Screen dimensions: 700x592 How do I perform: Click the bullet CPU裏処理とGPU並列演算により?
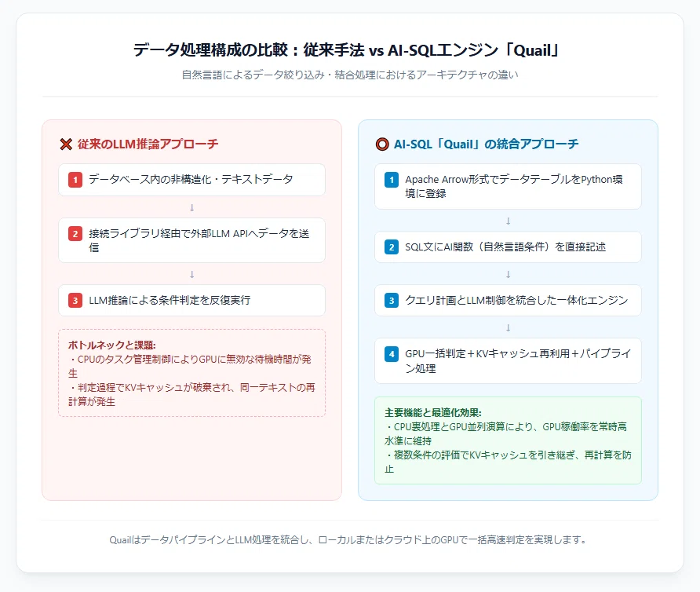(x=505, y=433)
